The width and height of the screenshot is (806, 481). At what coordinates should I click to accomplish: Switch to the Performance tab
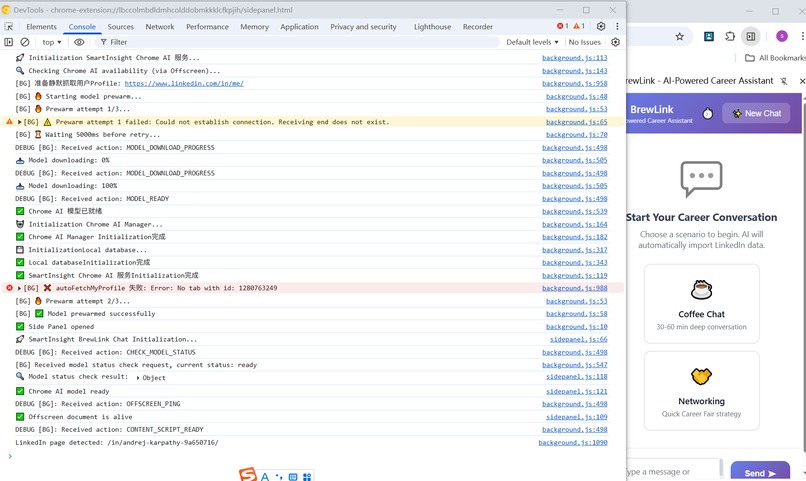point(207,27)
